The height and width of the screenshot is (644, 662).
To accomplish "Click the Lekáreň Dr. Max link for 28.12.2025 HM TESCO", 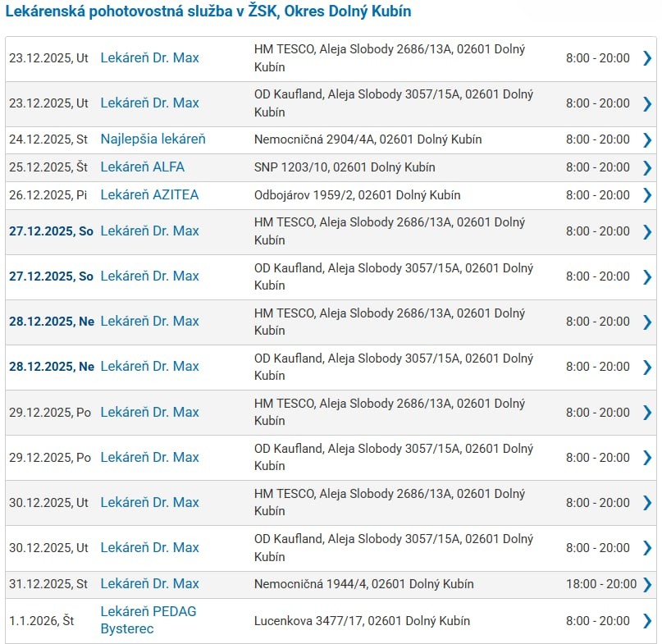I will pyautogui.click(x=149, y=322).
